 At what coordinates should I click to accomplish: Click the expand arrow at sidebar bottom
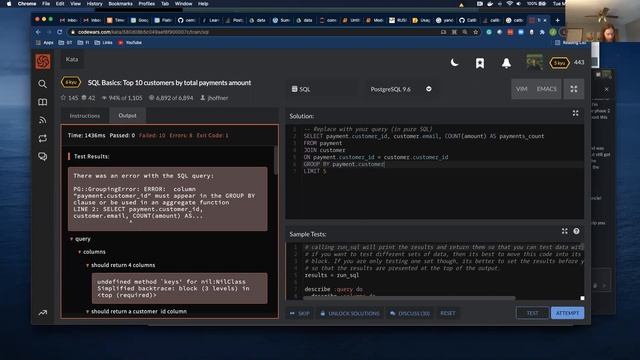pyautogui.click(x=42, y=313)
